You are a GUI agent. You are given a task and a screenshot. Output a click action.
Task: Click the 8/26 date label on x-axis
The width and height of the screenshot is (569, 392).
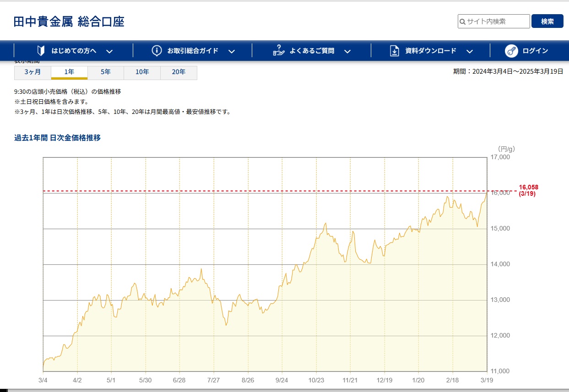(248, 380)
